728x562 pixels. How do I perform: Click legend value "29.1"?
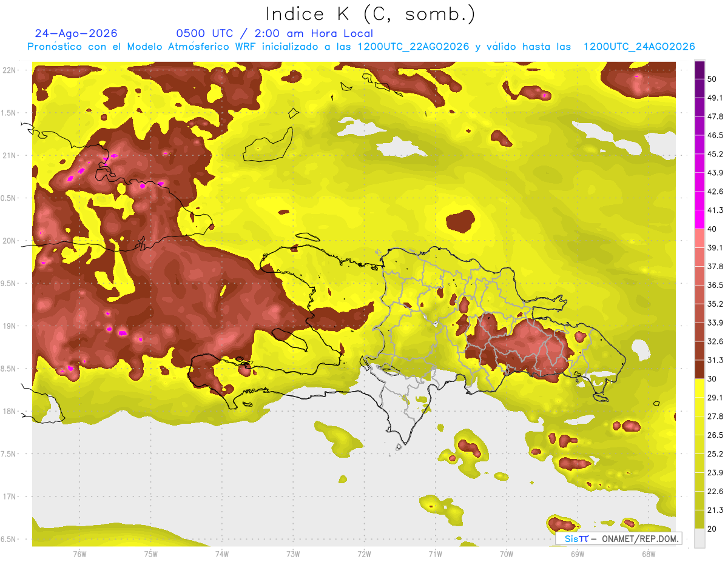715,398
